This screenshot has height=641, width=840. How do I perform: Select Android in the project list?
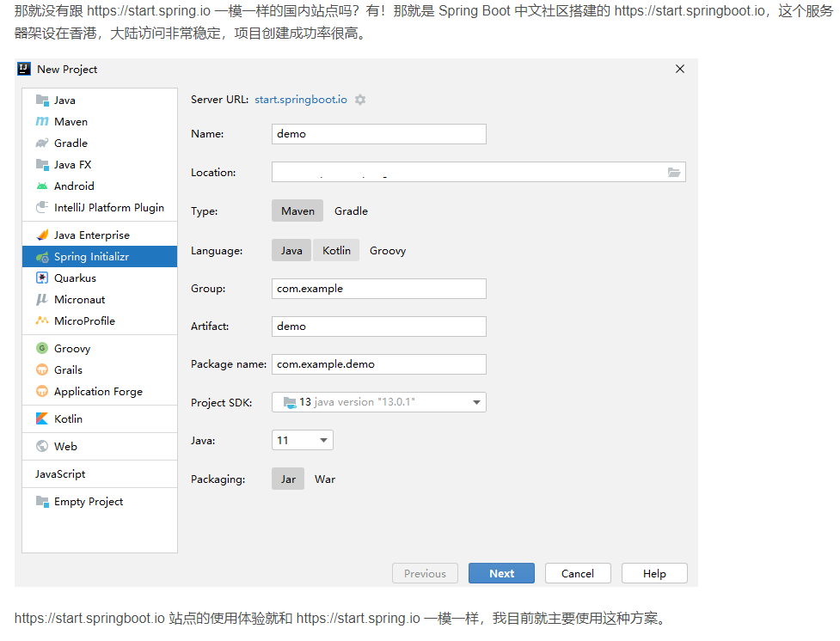[x=100, y=186]
